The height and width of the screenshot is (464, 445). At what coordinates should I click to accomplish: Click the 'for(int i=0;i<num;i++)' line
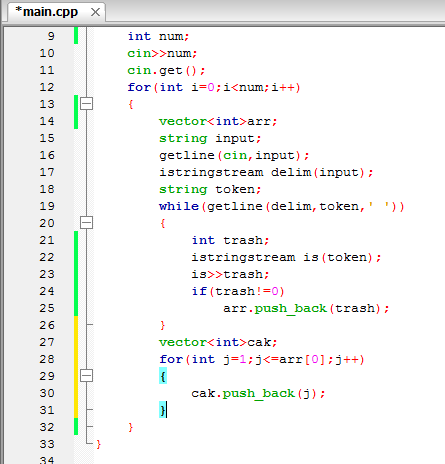(214, 87)
